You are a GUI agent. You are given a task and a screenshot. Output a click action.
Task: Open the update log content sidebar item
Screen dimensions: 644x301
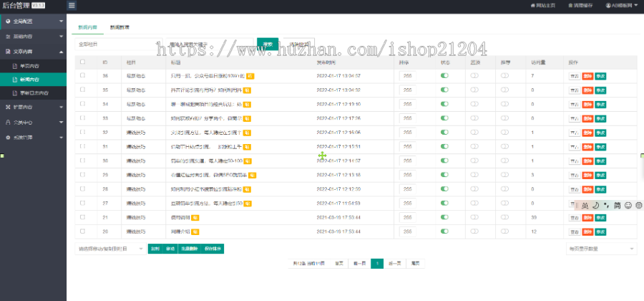33,93
